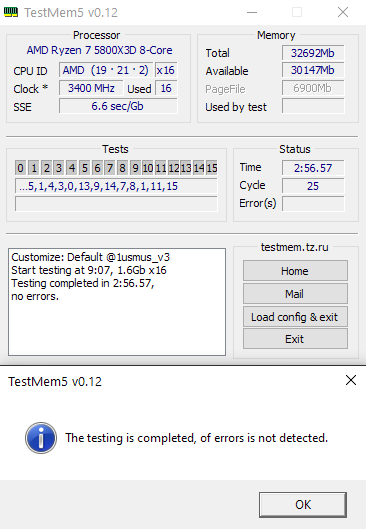The image size is (366, 529).
Task: Click the Time value 2:56.57
Action: click(x=313, y=168)
